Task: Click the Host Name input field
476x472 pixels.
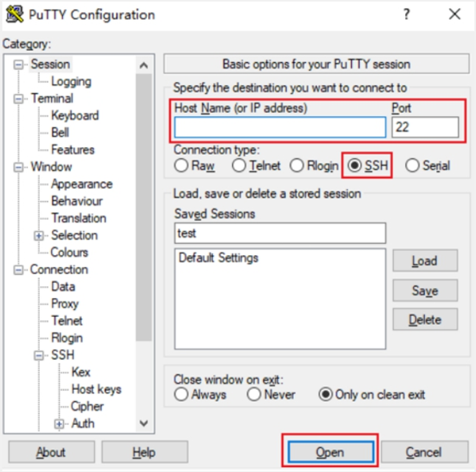Action: (x=280, y=127)
